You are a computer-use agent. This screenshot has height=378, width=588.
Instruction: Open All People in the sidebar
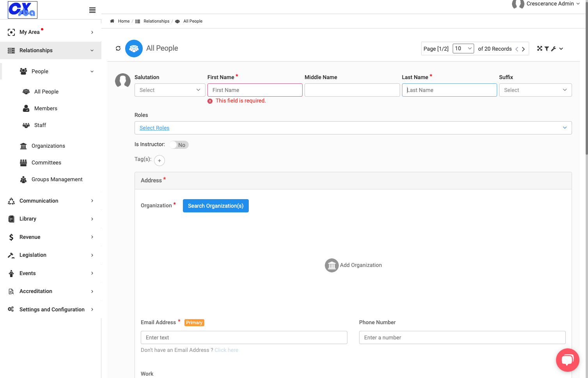tap(46, 92)
